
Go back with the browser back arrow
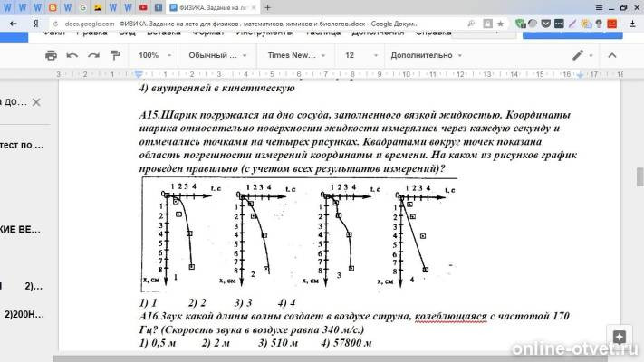(14, 24)
